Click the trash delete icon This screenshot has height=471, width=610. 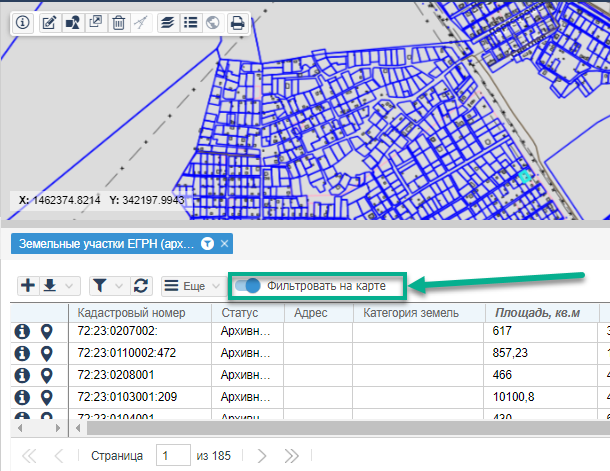[x=118, y=23]
